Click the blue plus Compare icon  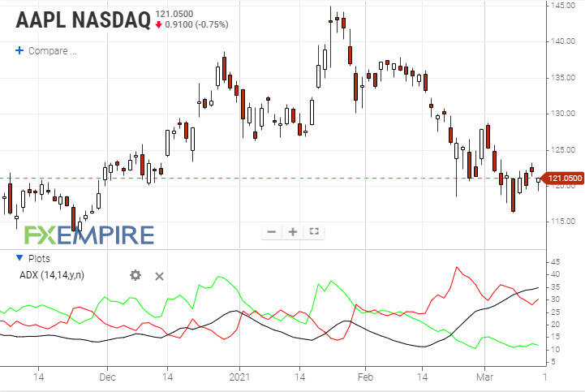(x=19, y=50)
